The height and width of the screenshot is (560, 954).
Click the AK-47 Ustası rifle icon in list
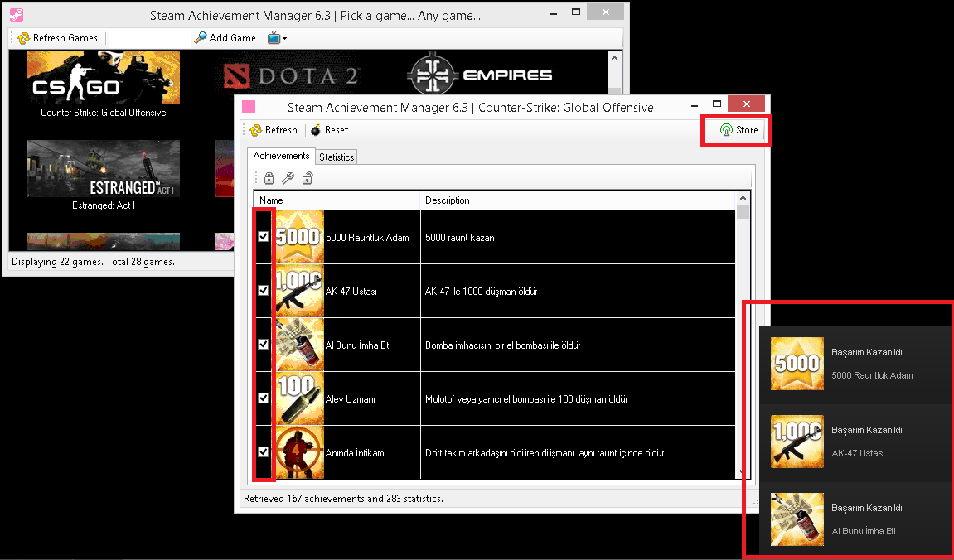[x=298, y=291]
